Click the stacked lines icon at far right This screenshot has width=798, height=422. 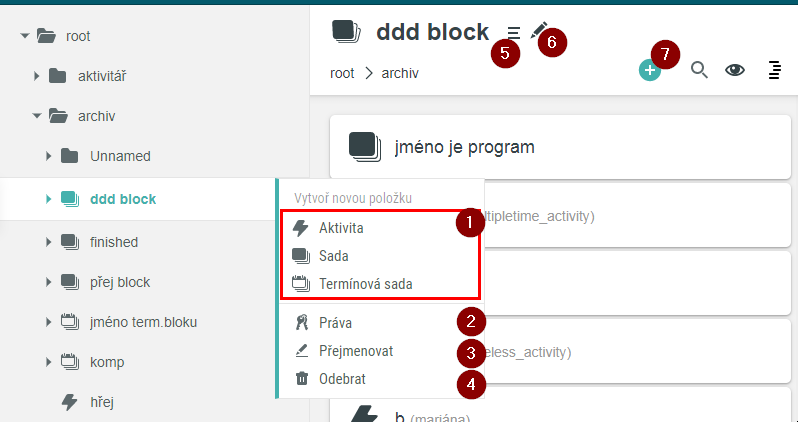[774, 70]
